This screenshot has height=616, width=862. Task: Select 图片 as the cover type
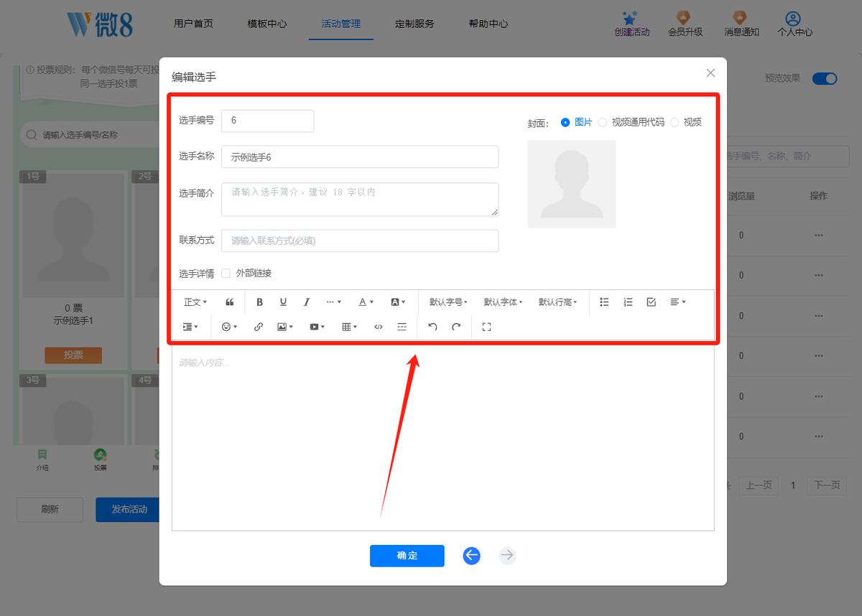coord(577,123)
